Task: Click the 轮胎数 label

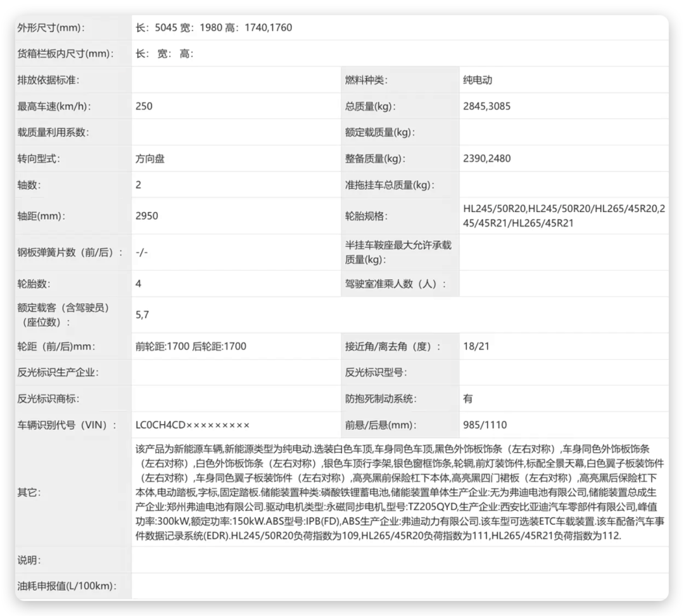Action: point(34,284)
